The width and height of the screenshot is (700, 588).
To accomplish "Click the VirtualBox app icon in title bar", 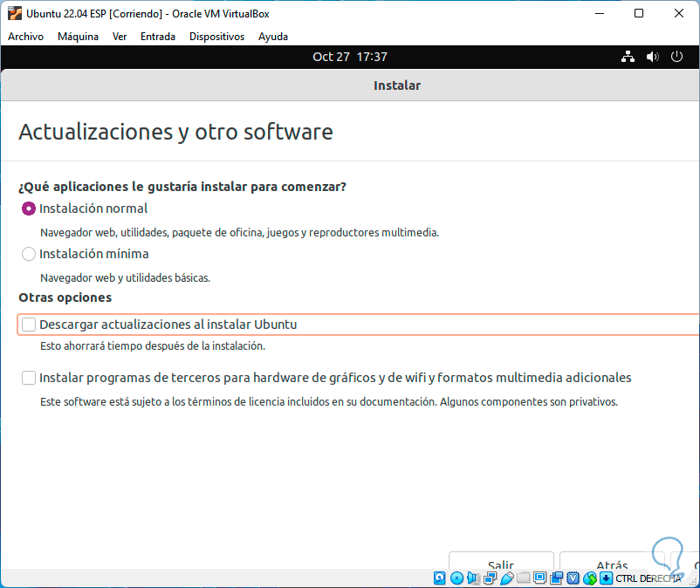I will tap(15, 13).
